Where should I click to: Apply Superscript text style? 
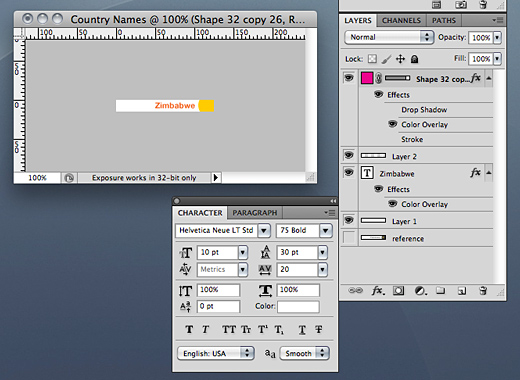263,330
